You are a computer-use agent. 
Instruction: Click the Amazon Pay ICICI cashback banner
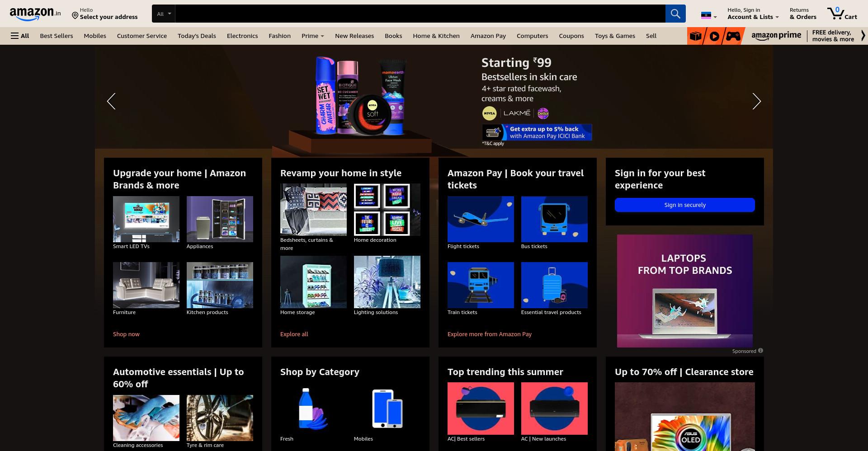537,132
